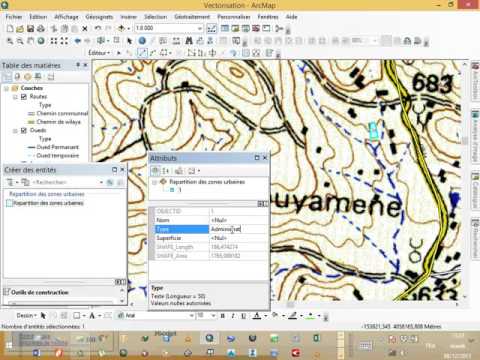The width and height of the screenshot is (480, 360).
Task: Open the Affichage menu
Action: [66, 17]
